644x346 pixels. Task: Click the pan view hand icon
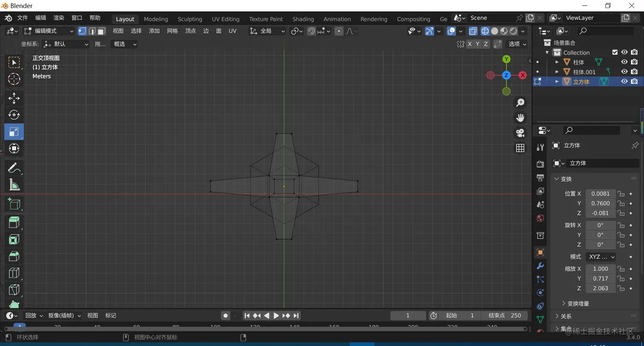pyautogui.click(x=520, y=118)
